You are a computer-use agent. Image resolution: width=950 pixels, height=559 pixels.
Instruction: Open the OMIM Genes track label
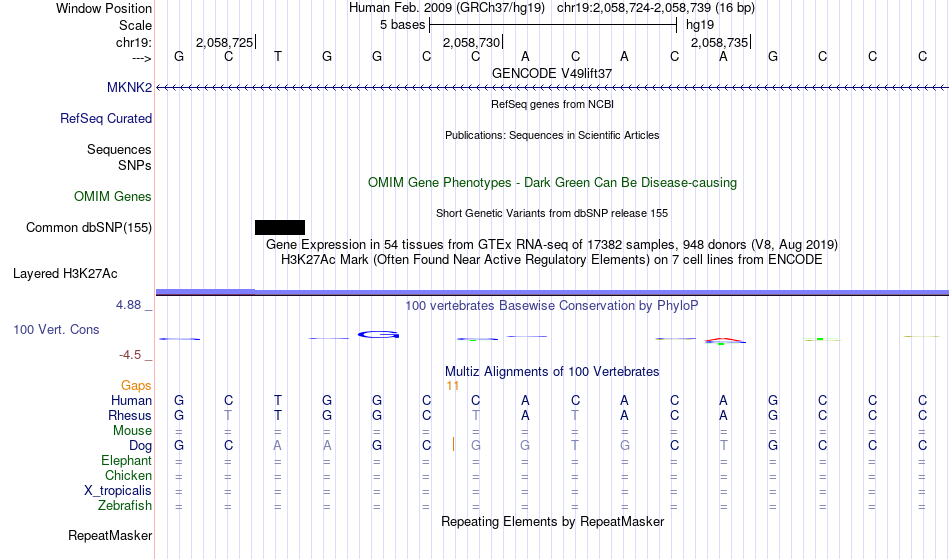(112, 196)
